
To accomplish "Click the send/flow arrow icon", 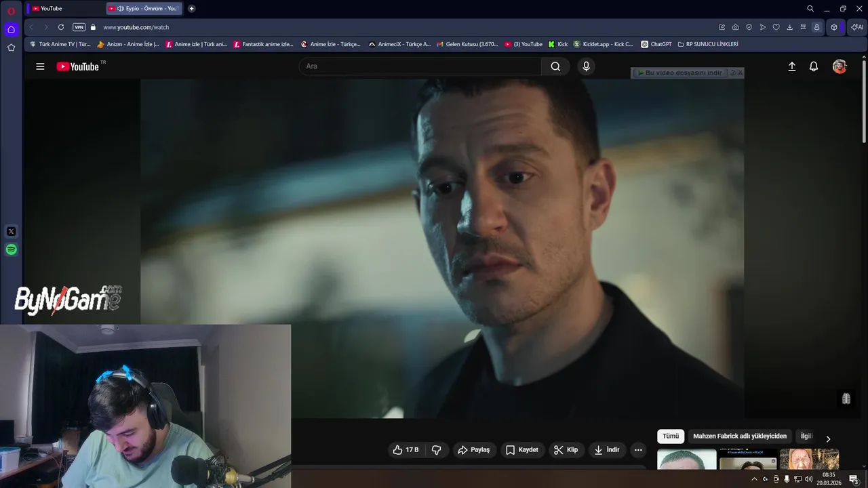I will 763,27.
